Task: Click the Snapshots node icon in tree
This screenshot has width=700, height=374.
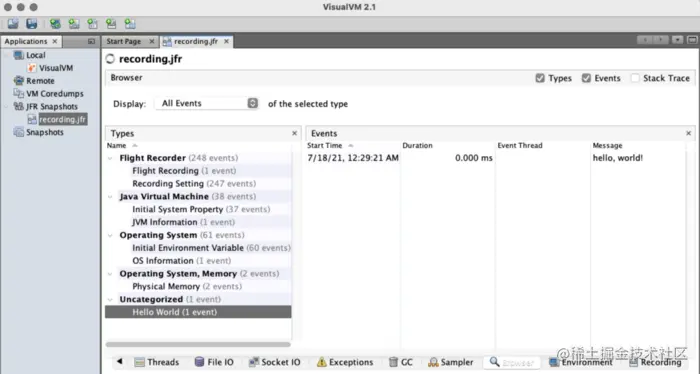Action: (x=18, y=132)
